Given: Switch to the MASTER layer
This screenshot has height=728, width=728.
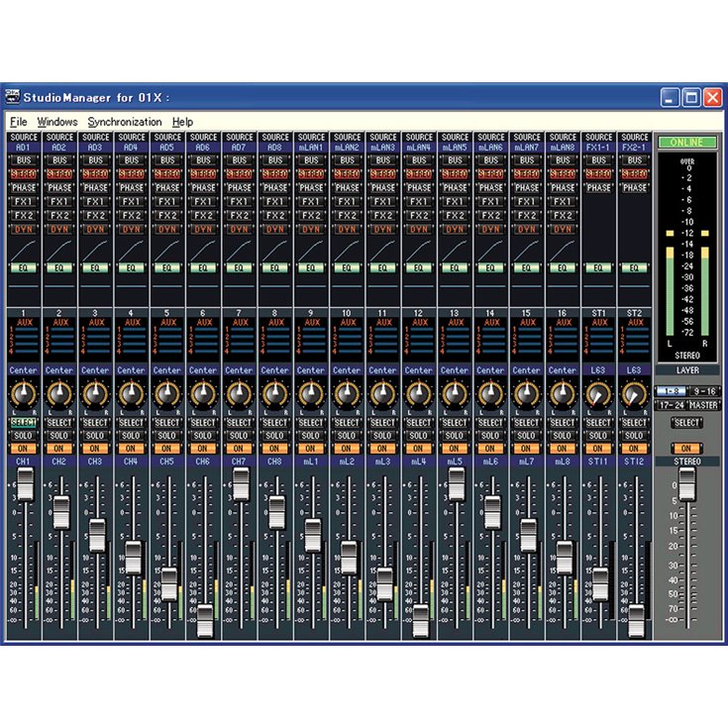Looking at the screenshot, I should coord(704,404).
